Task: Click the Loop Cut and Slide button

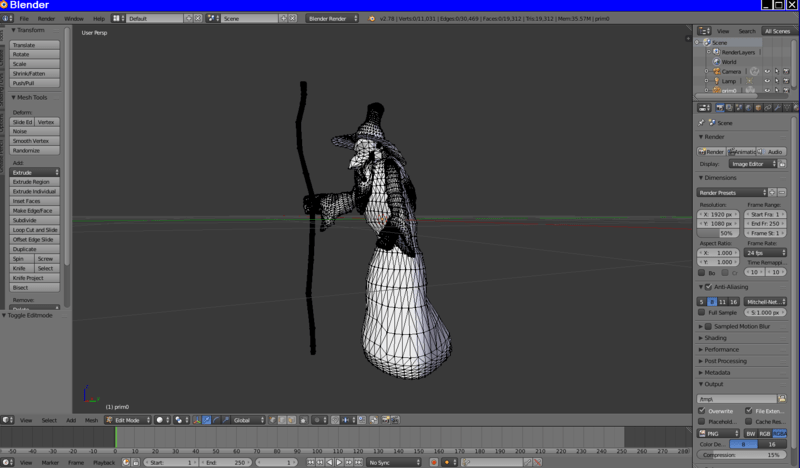Action: click(x=34, y=230)
